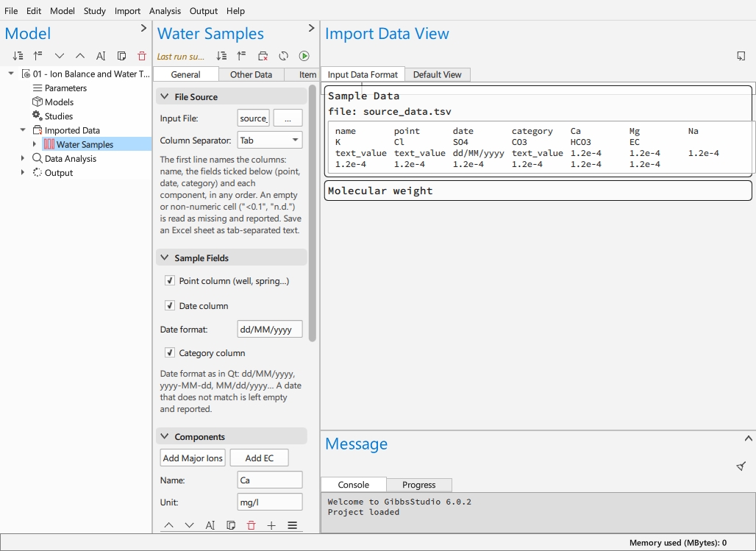Click the Molecular weight section header

click(x=538, y=191)
